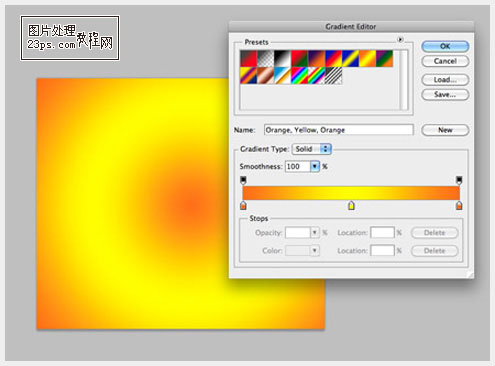Click the New gradient button
Viewport: 495px width, 366px height.
pyautogui.click(x=445, y=130)
